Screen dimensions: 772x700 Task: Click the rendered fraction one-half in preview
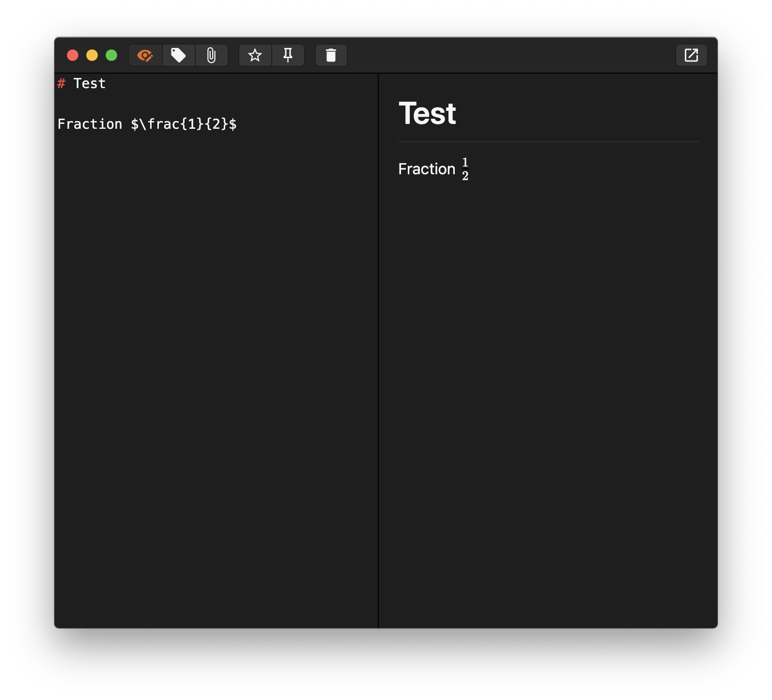[464, 168]
